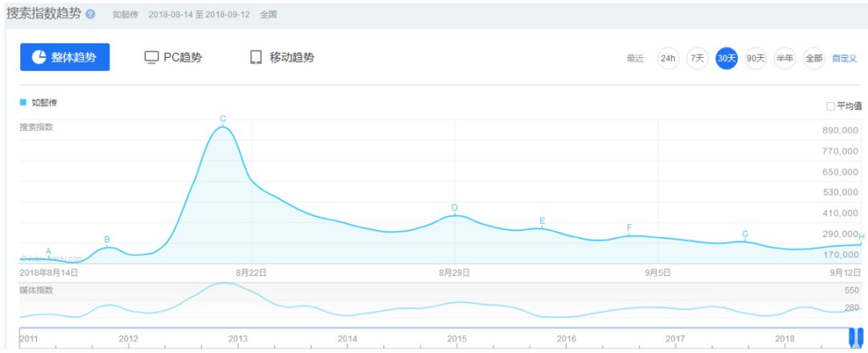868x353 pixels.
Task: Click news marker G on the chart
Action: click(745, 235)
